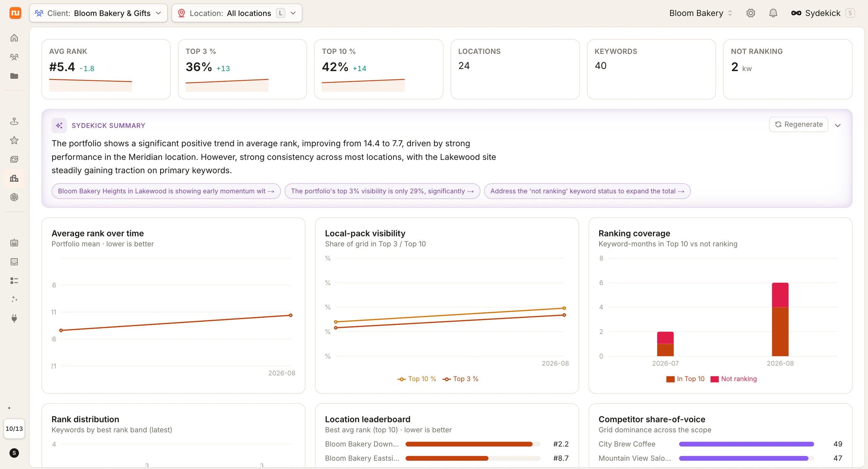The height and width of the screenshot is (469, 868).
Task: Open the images gallery sidebar icon
Action: (14, 159)
